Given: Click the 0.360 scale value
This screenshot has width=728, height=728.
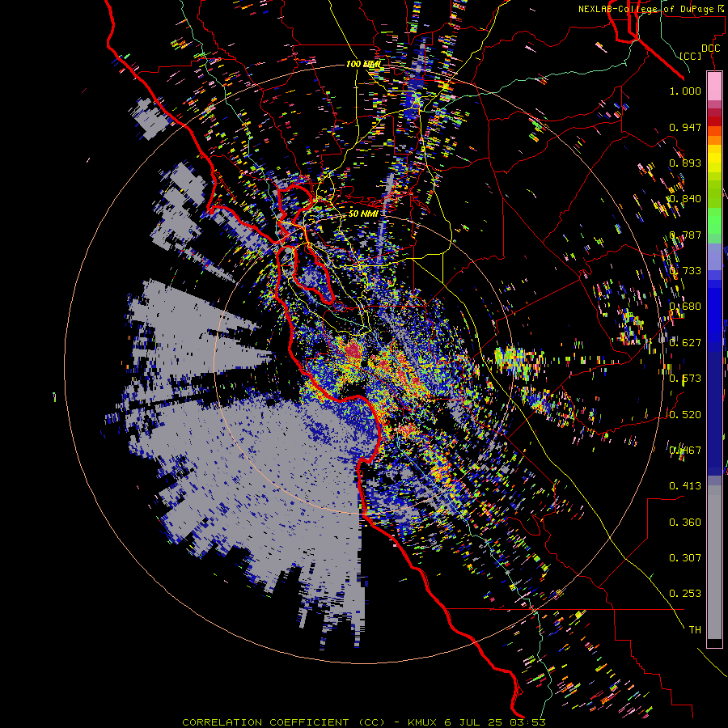Looking at the screenshot, I should click(x=685, y=523).
